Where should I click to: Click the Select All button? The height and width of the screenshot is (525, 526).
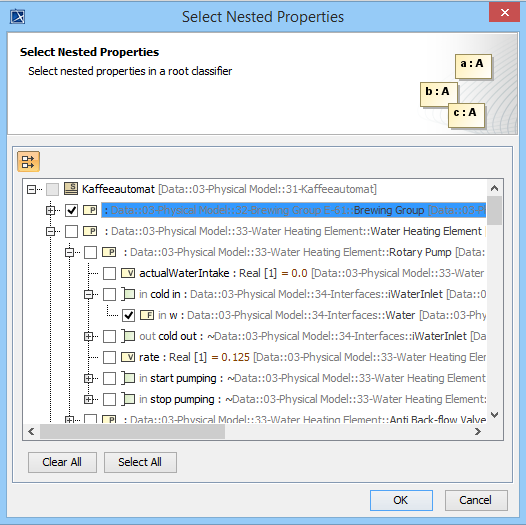pos(140,462)
